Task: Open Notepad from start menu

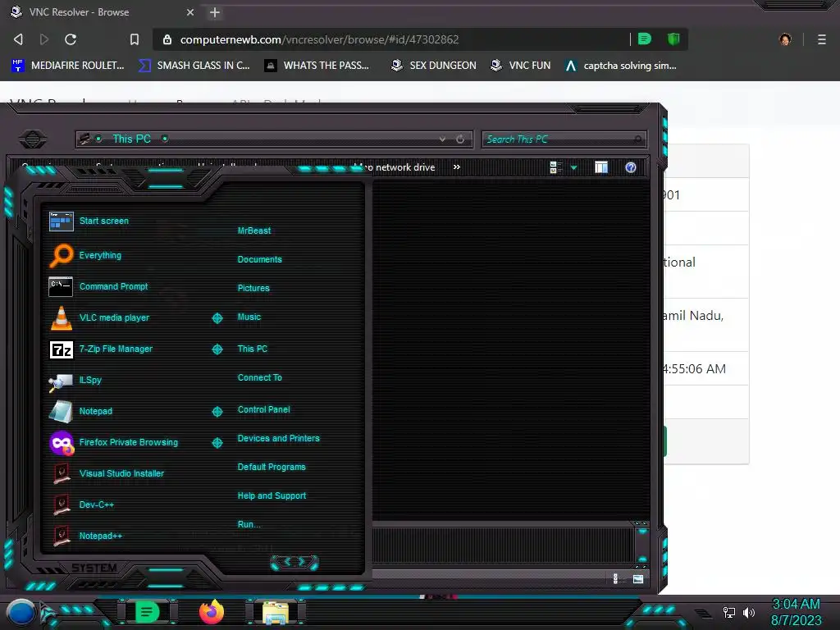Action: point(81,412)
